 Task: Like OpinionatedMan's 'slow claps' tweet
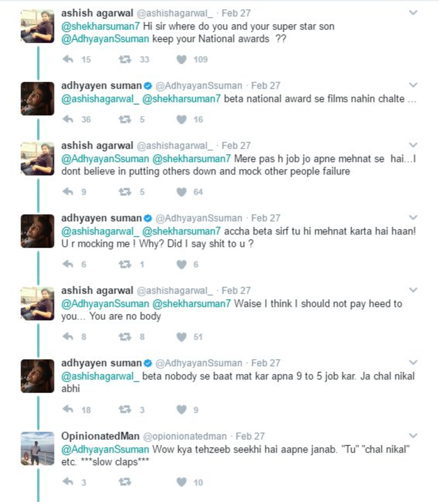coord(181,482)
